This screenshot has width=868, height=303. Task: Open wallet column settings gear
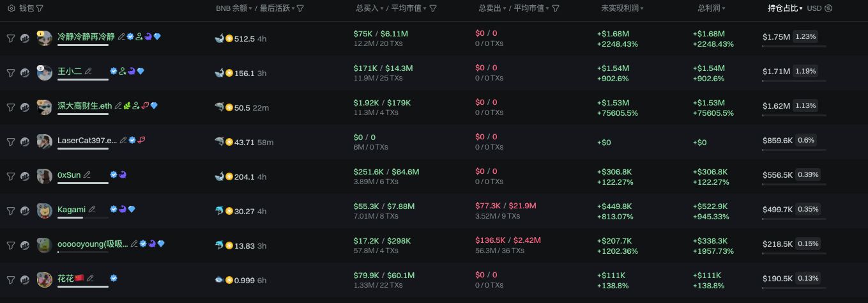coord(11,8)
